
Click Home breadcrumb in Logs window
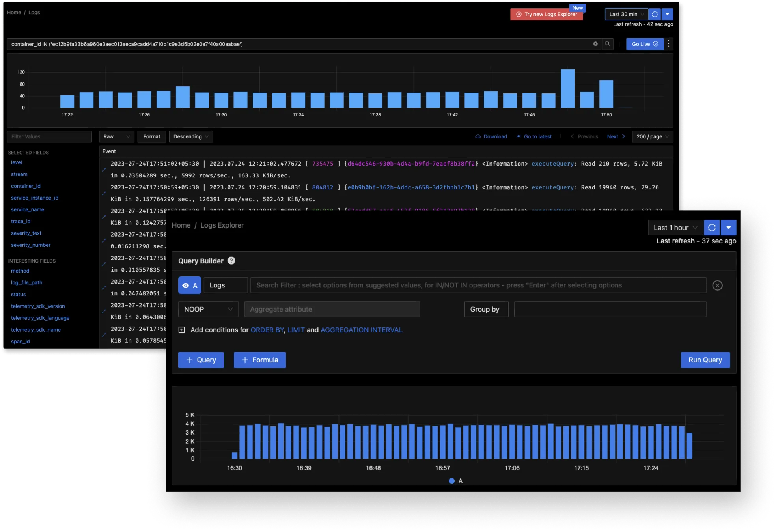(14, 13)
